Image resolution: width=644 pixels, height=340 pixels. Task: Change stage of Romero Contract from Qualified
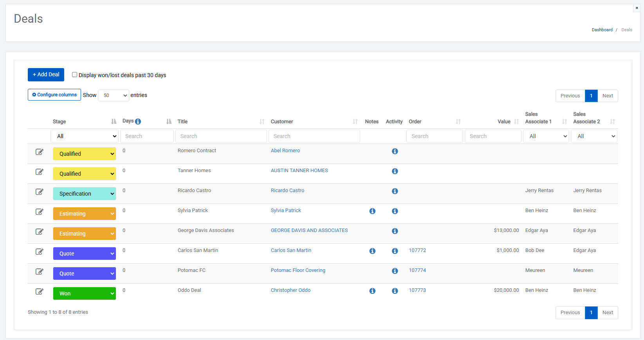coord(85,154)
